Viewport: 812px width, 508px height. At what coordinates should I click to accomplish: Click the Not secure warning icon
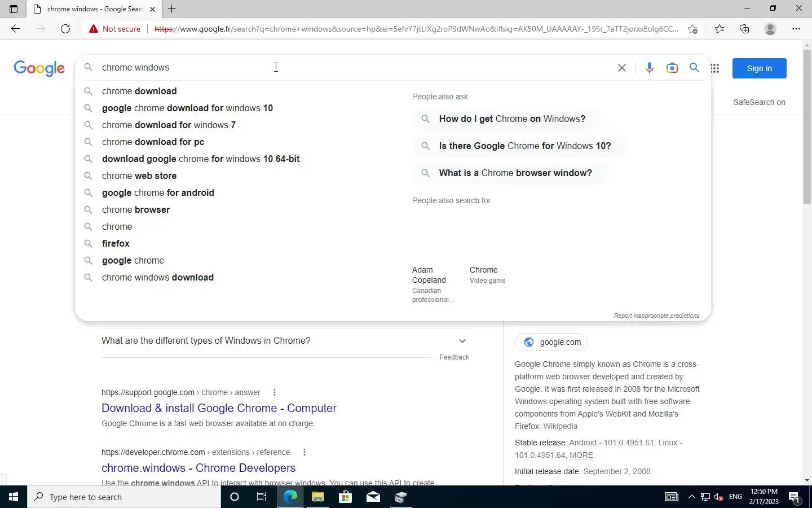pyautogui.click(x=94, y=29)
